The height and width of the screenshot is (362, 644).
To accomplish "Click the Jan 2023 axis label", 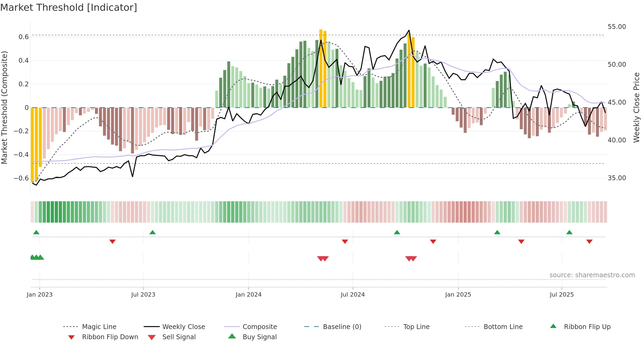I will [40, 294].
